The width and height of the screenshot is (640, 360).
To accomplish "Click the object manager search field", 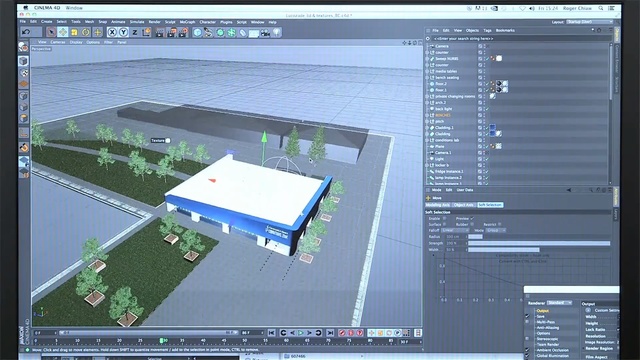I will 518,38.
